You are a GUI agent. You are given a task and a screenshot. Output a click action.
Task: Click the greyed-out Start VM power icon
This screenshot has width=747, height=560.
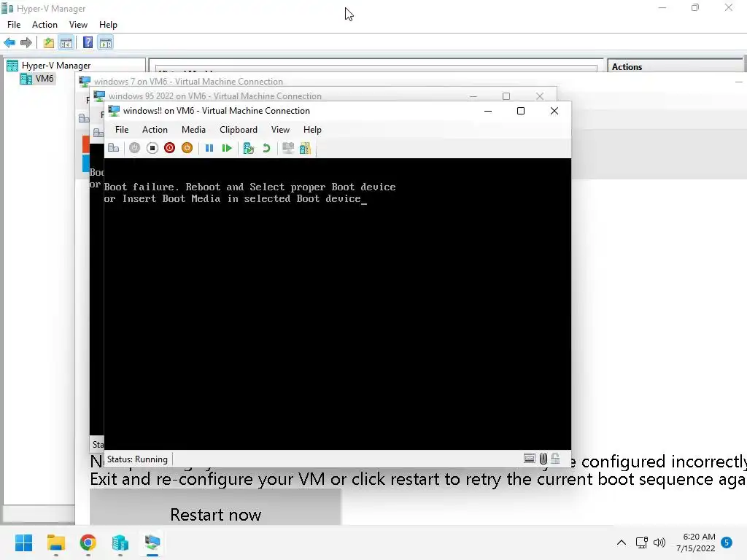(x=134, y=148)
